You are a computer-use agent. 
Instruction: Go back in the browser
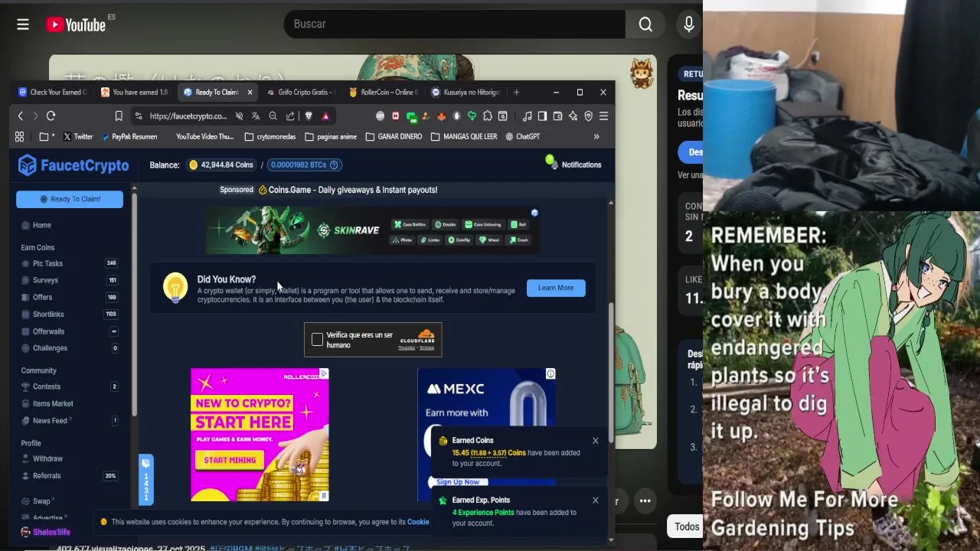[21, 116]
